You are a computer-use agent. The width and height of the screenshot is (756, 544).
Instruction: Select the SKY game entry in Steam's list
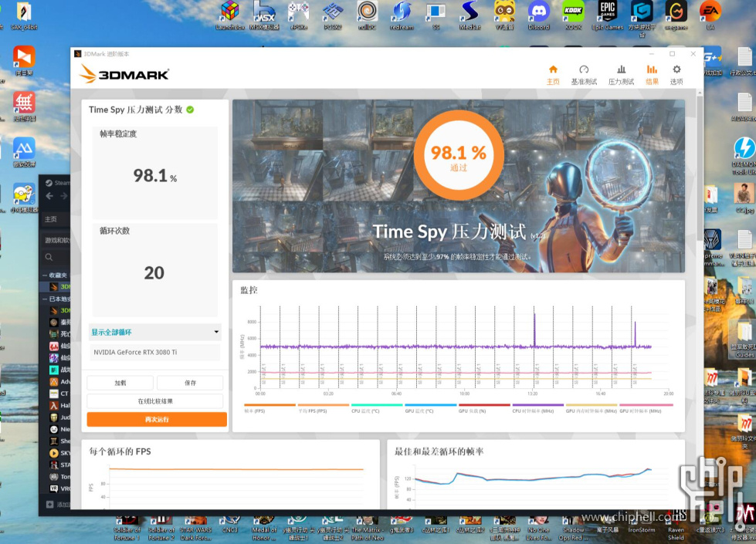[x=59, y=453]
